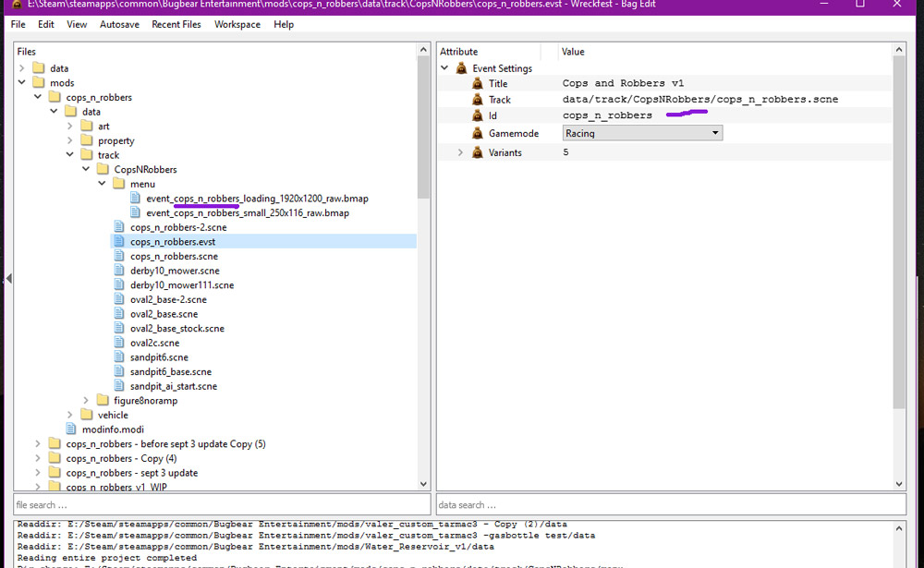Select cops_n_robbers.scne in file tree
This screenshot has height=568, width=924.
point(174,256)
